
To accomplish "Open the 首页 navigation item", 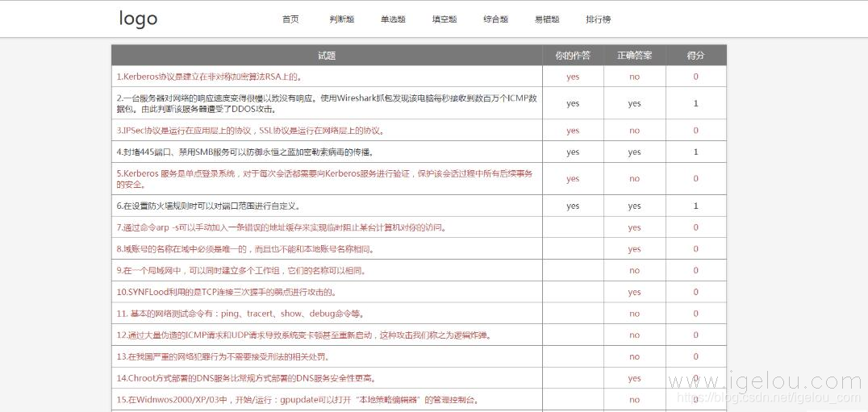I will pyautogui.click(x=290, y=19).
